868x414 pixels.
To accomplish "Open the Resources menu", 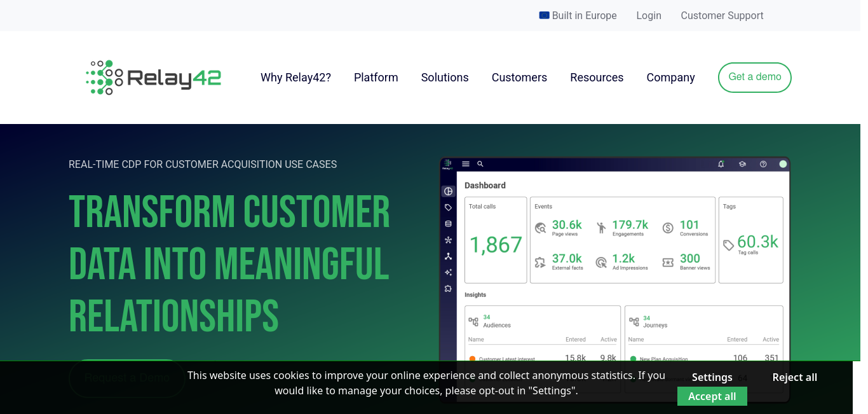I will pyautogui.click(x=597, y=78).
